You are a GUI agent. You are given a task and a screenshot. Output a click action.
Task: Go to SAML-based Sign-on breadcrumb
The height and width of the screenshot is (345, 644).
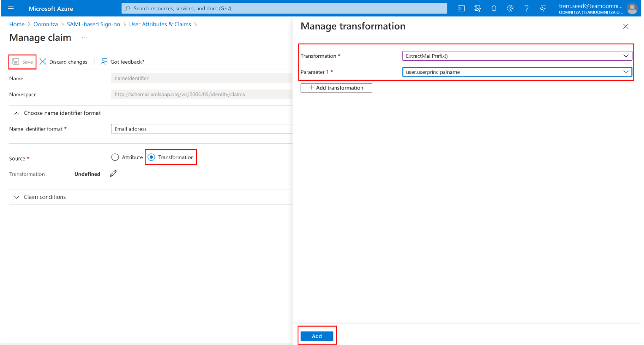[93, 24]
